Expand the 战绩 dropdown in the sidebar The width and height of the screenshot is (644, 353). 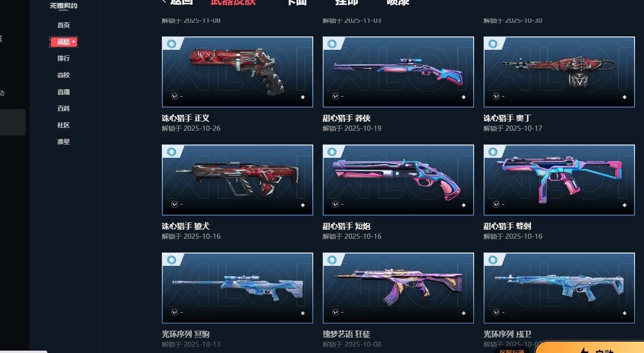coord(64,42)
